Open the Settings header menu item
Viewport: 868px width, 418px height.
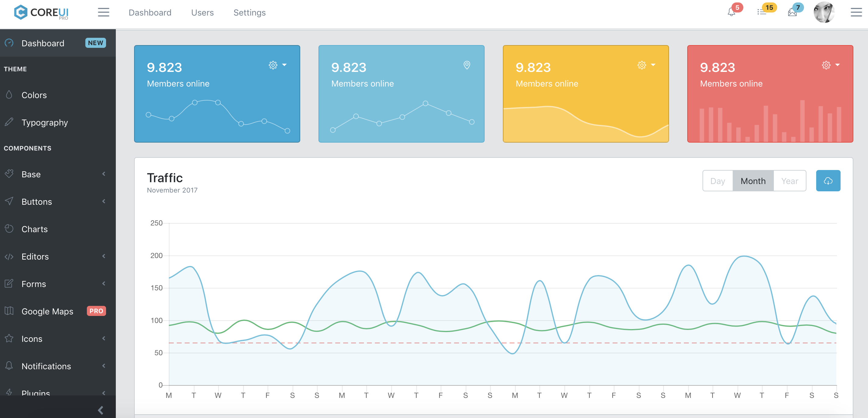coord(249,12)
